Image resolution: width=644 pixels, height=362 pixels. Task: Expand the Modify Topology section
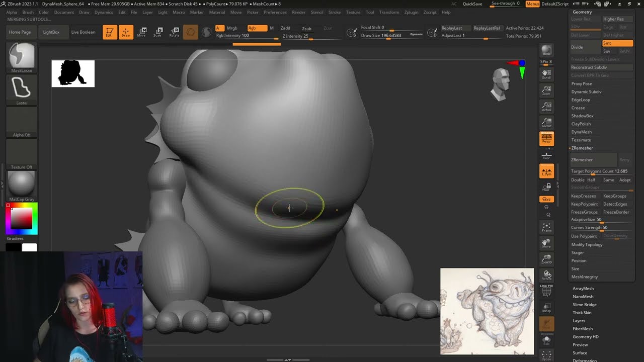[587, 245]
